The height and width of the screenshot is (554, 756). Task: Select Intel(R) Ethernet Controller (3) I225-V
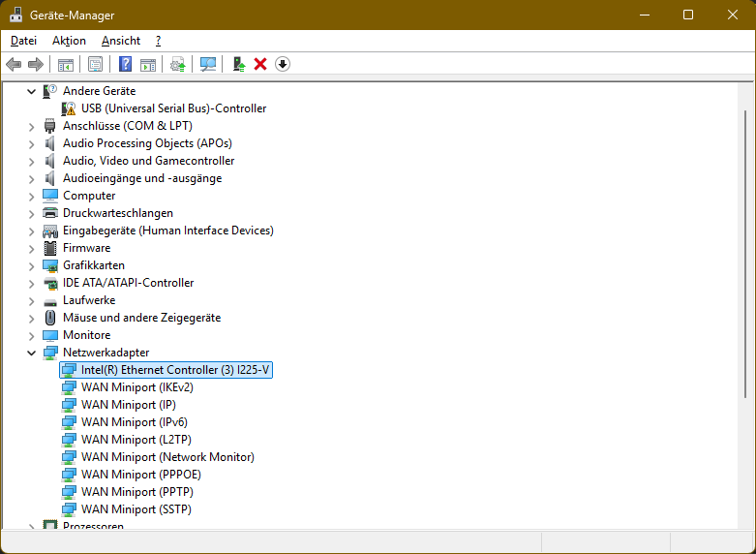pos(175,370)
